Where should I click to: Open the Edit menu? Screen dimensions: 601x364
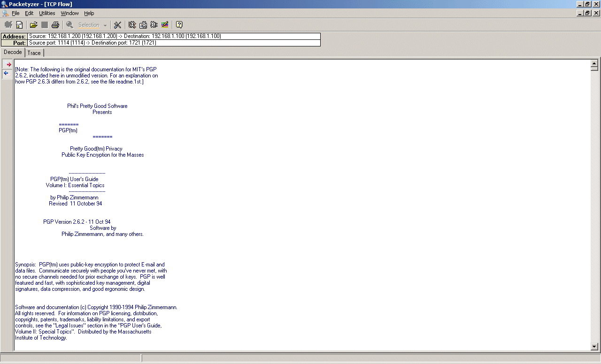click(x=29, y=13)
